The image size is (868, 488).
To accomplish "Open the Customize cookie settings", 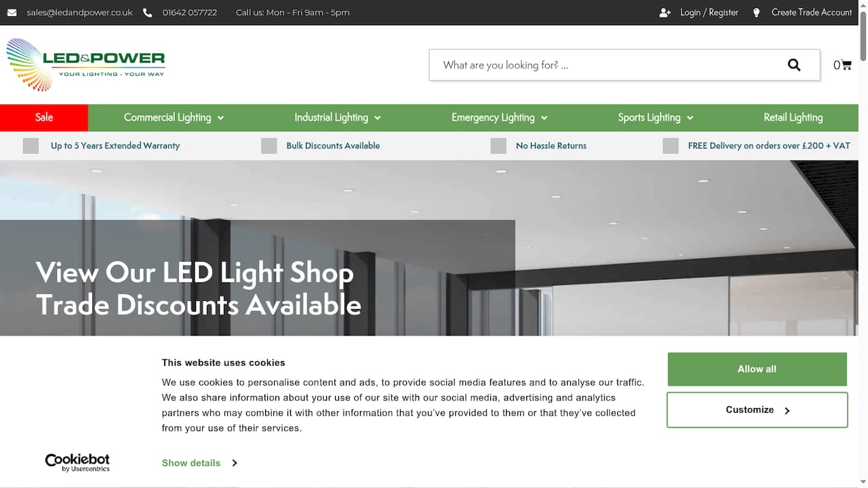I will 756,409.
